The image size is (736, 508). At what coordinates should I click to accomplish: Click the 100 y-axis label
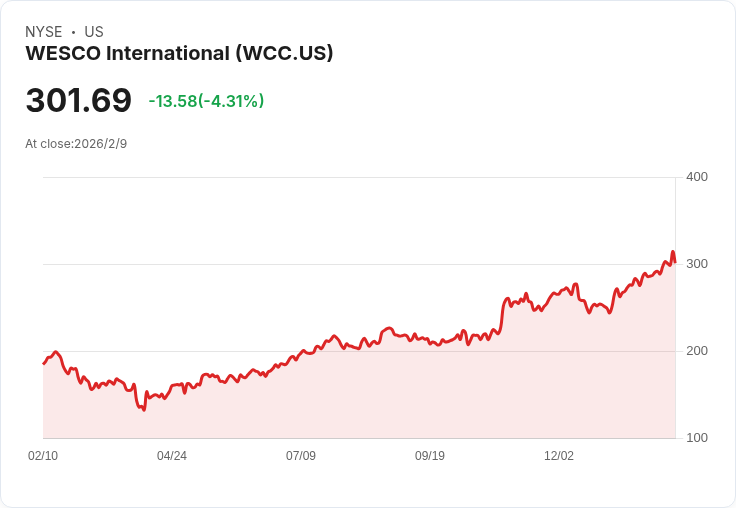tap(696, 438)
